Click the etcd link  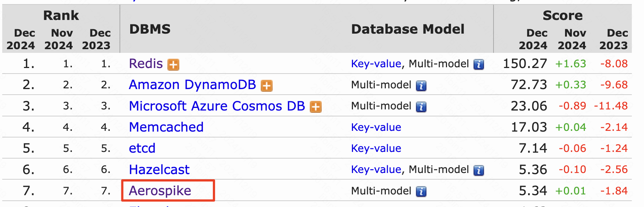click(142, 148)
